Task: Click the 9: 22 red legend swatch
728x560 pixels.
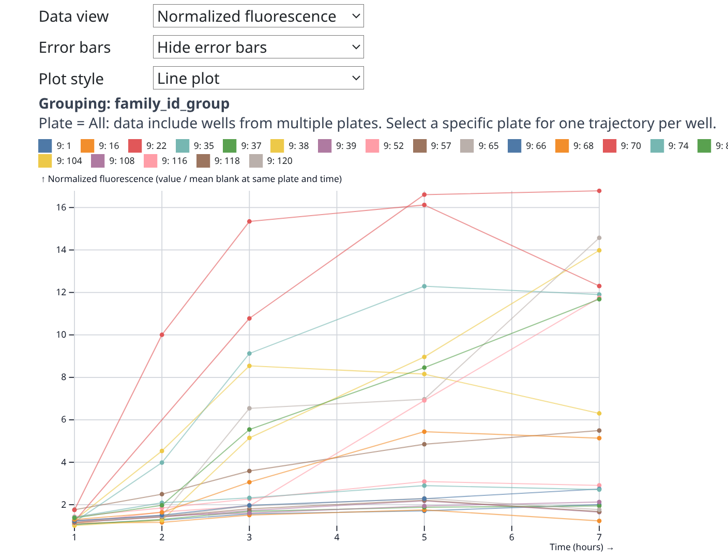Action: 135,146
